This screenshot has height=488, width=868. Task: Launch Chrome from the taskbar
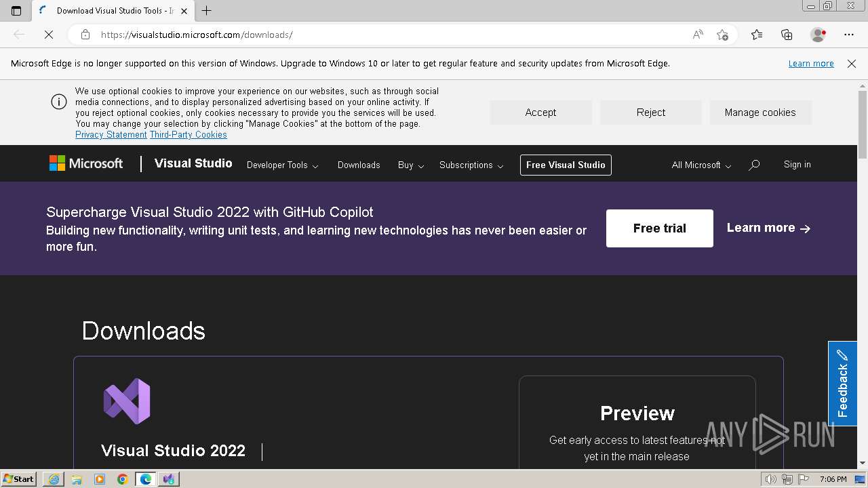(123, 479)
